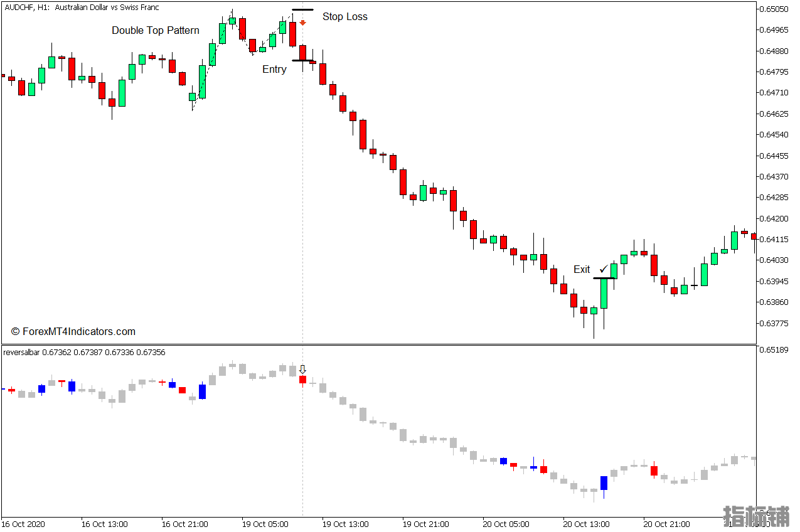Click price level 0.64965 on the axis
The image size is (800, 532).
tap(774, 29)
